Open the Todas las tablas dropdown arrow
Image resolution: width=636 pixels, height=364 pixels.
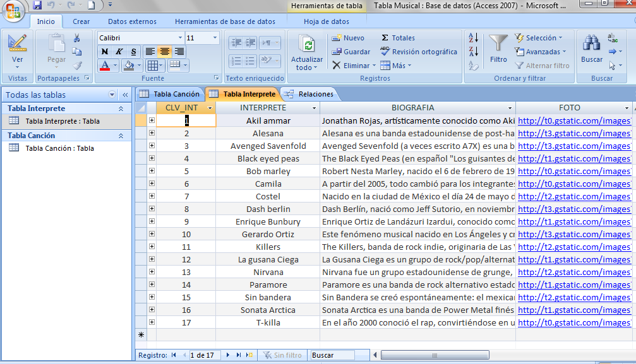pyautogui.click(x=112, y=95)
